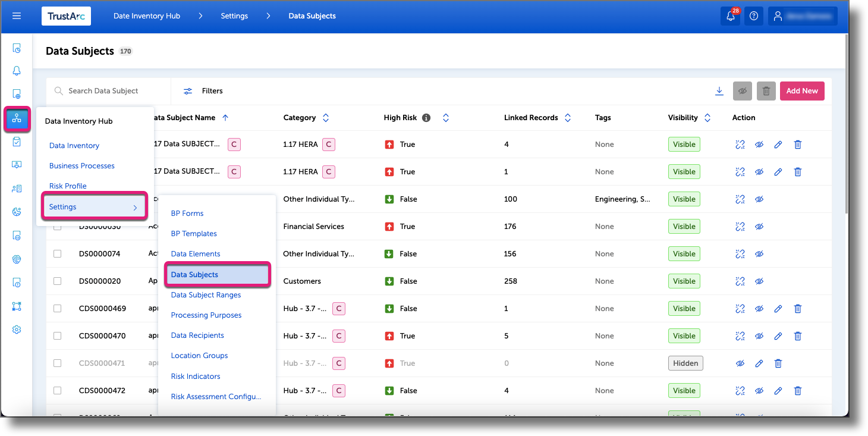
Task: Click inside the Search Data Subject field
Action: pyautogui.click(x=107, y=90)
